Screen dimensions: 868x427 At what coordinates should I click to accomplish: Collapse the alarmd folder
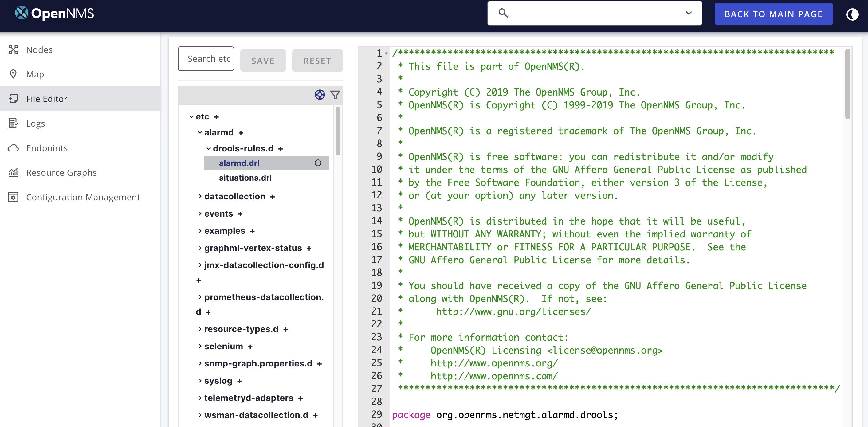coord(200,133)
